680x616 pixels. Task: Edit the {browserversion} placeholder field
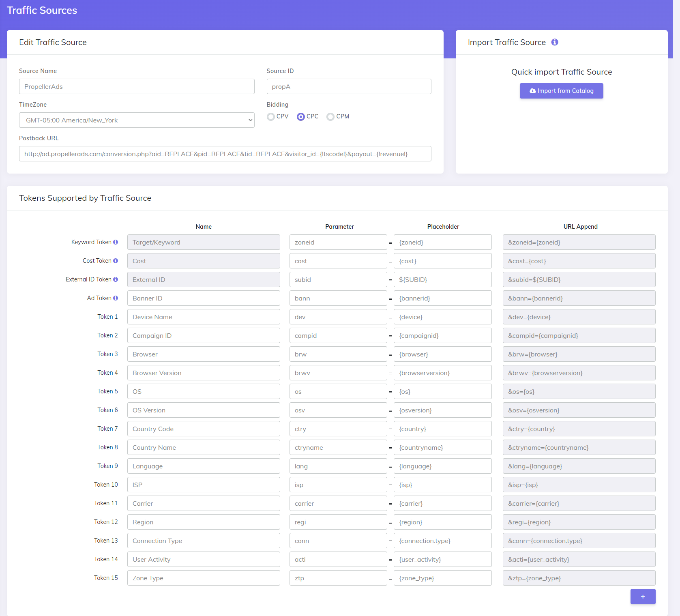click(443, 373)
